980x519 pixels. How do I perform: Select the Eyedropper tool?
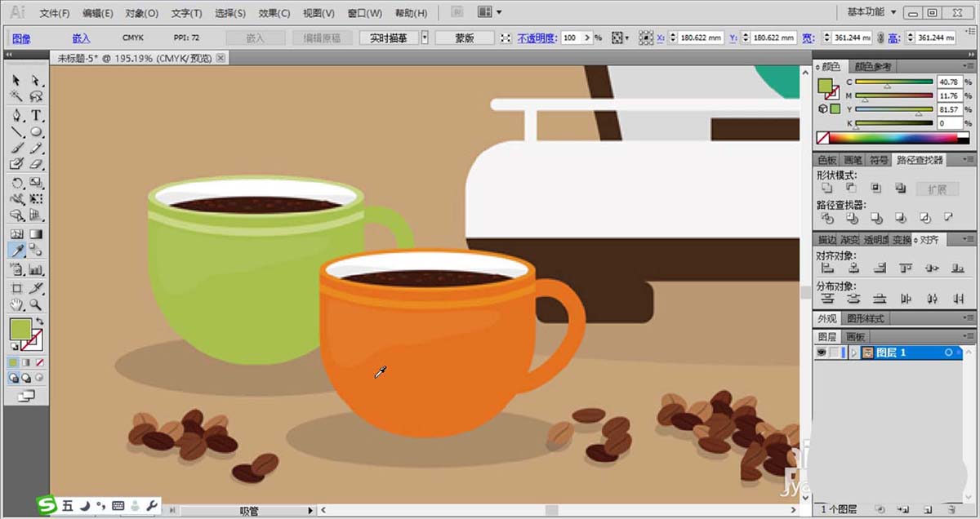[x=16, y=251]
